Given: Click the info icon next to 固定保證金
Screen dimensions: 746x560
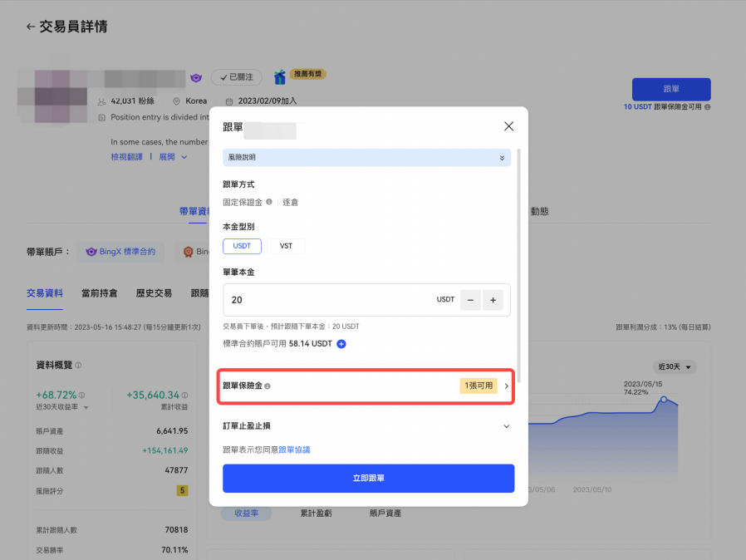Looking at the screenshot, I should coord(269,202).
